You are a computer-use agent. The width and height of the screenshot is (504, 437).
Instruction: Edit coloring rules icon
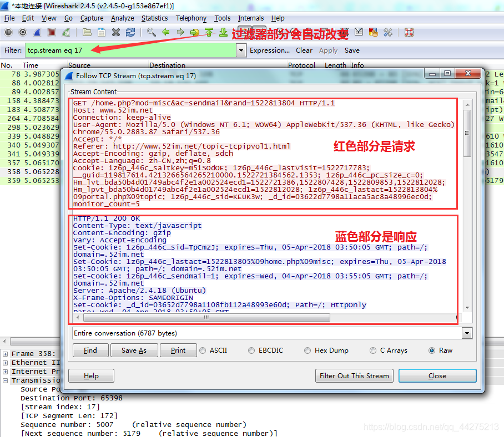(x=374, y=32)
